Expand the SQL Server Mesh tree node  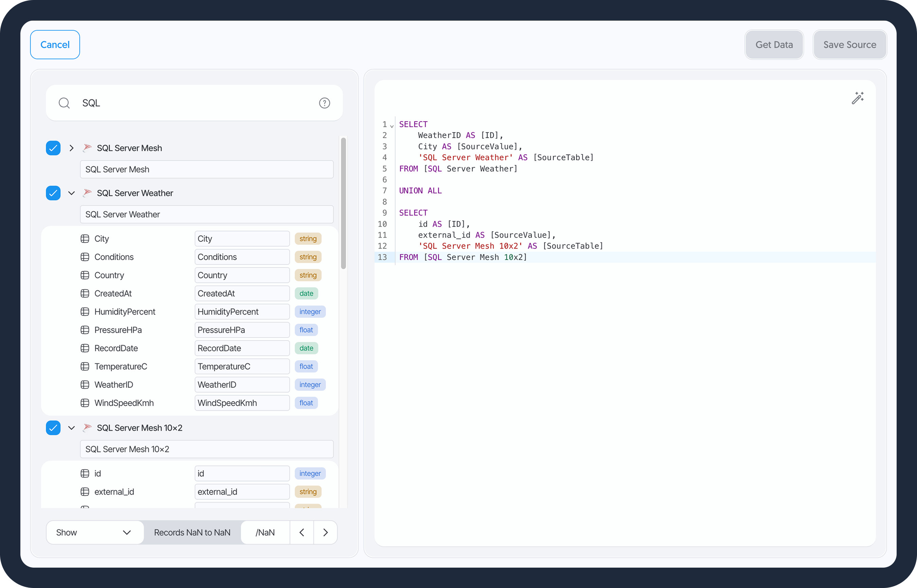(71, 148)
